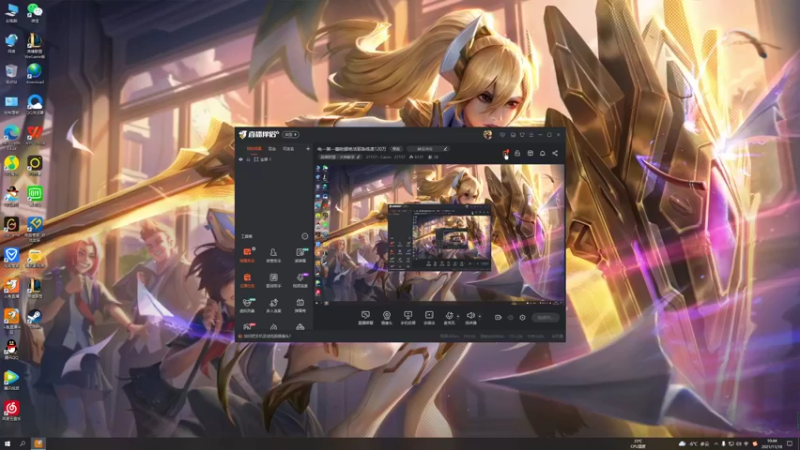Open the gift box icon in the top-right row
Viewport: 800px width, 450px height.
530,153
